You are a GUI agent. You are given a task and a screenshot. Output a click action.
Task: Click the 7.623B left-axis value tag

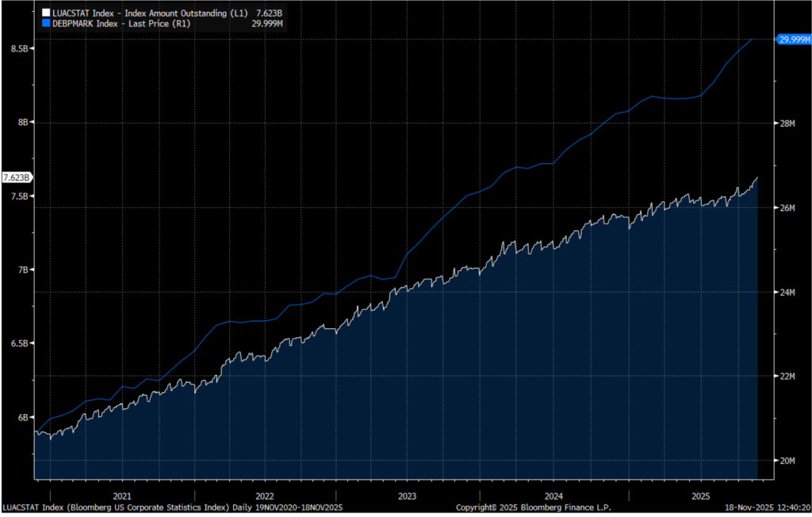coord(17,177)
